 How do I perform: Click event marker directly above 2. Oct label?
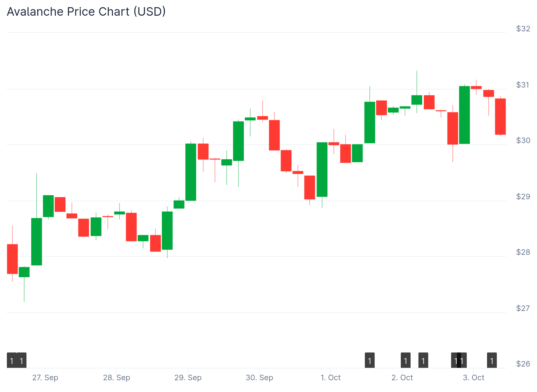click(x=406, y=360)
